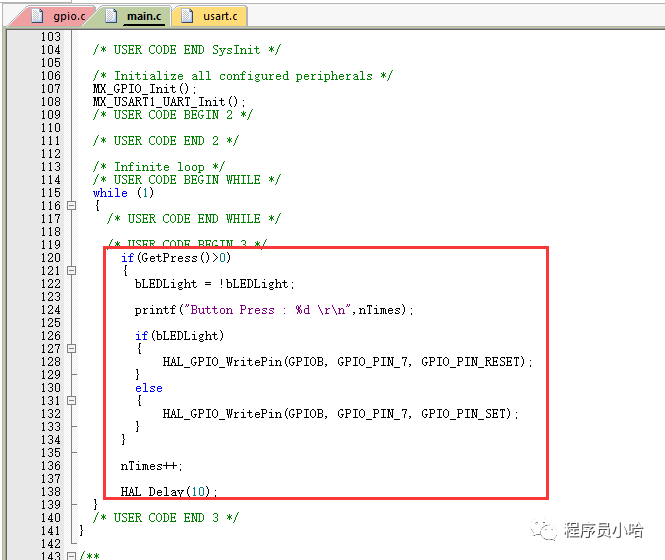Select the main.c tab
The width and height of the screenshot is (665, 560).
(x=141, y=16)
